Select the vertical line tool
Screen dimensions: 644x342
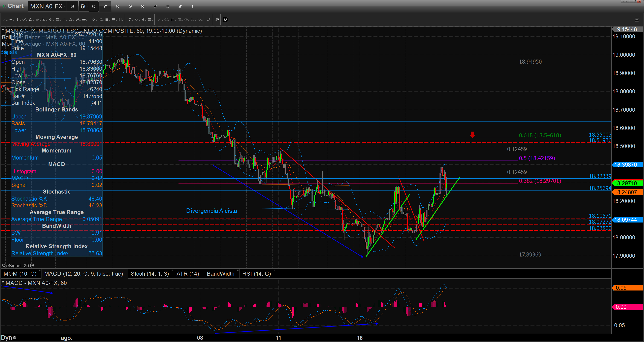[x=18, y=20]
